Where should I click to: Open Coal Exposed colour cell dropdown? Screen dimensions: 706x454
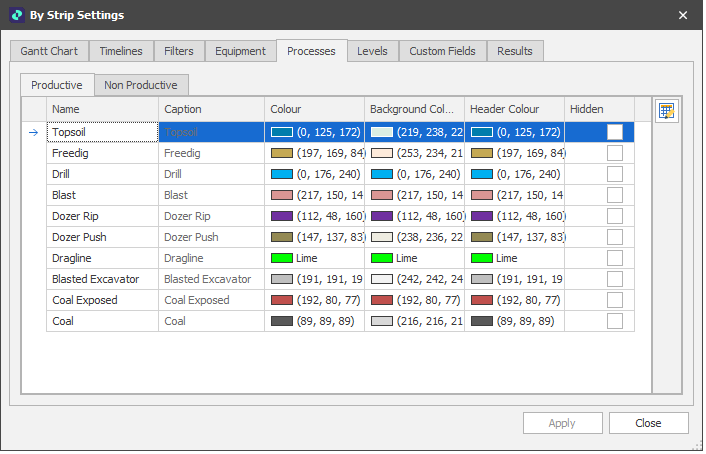314,300
